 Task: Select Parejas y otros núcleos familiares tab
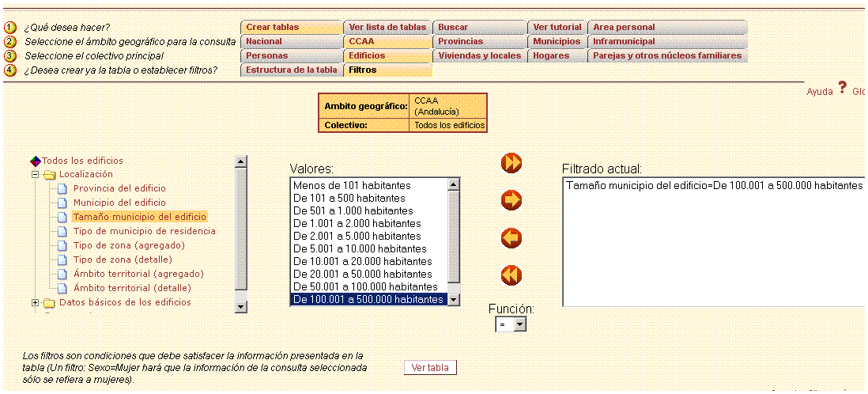click(668, 56)
